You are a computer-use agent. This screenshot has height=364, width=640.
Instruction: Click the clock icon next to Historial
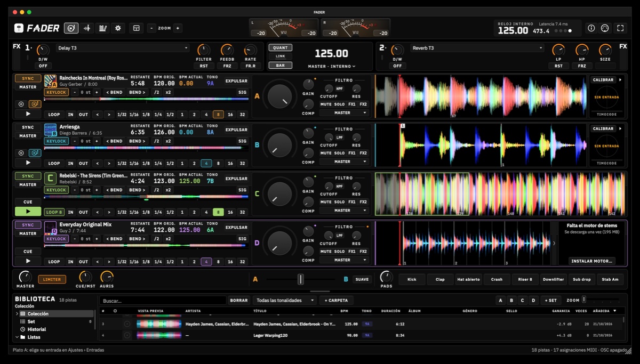point(22,329)
